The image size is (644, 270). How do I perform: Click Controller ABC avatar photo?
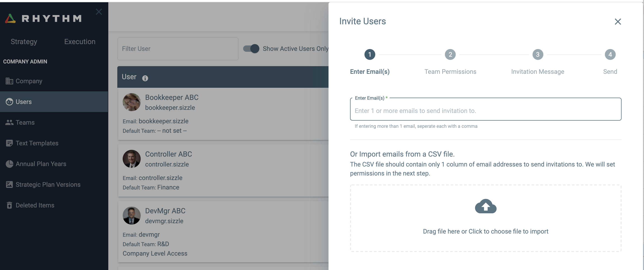click(x=131, y=159)
